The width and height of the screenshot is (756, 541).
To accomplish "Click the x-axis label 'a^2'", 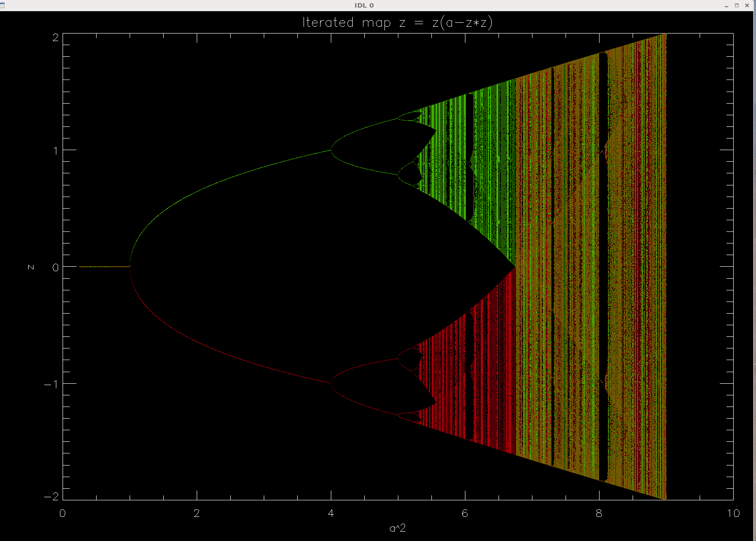I will [397, 528].
